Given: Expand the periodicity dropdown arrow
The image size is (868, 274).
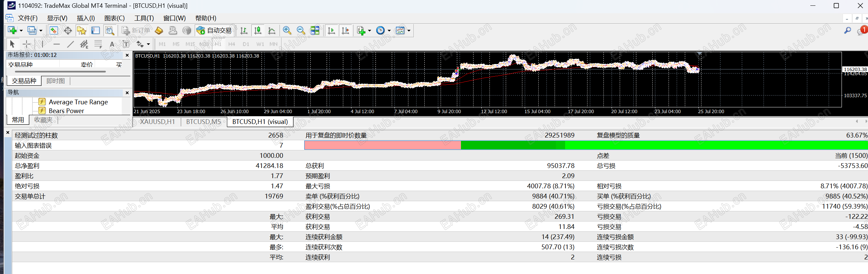Looking at the screenshot, I should tap(389, 30).
